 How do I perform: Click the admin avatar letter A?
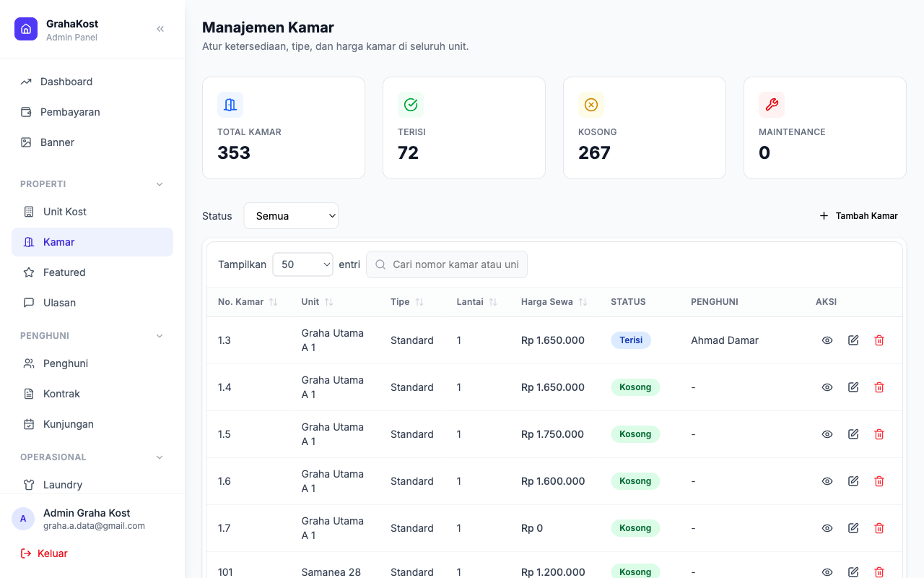[x=23, y=519]
